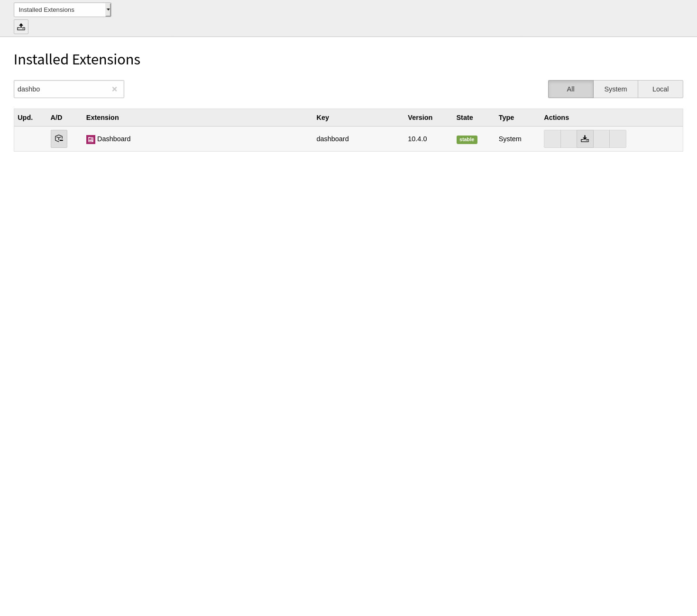Screen dimensions: 697x616
Task: Click into the 'dashbo' search field
Action: tap(62, 89)
